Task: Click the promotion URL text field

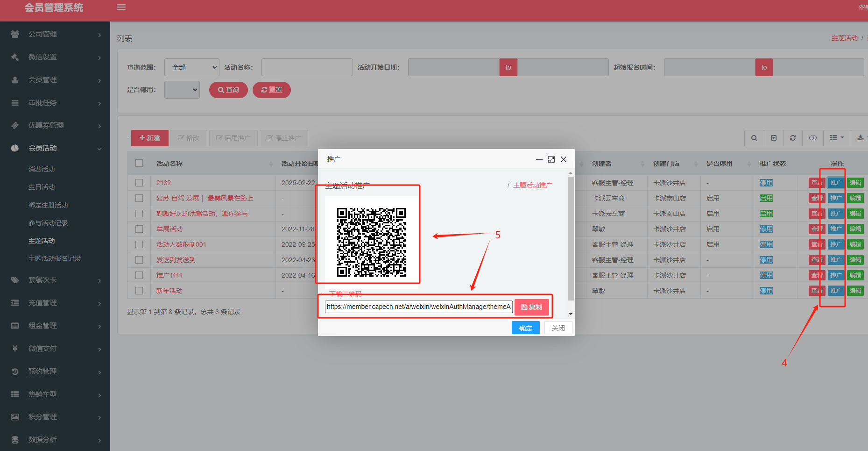Action: 418,307
